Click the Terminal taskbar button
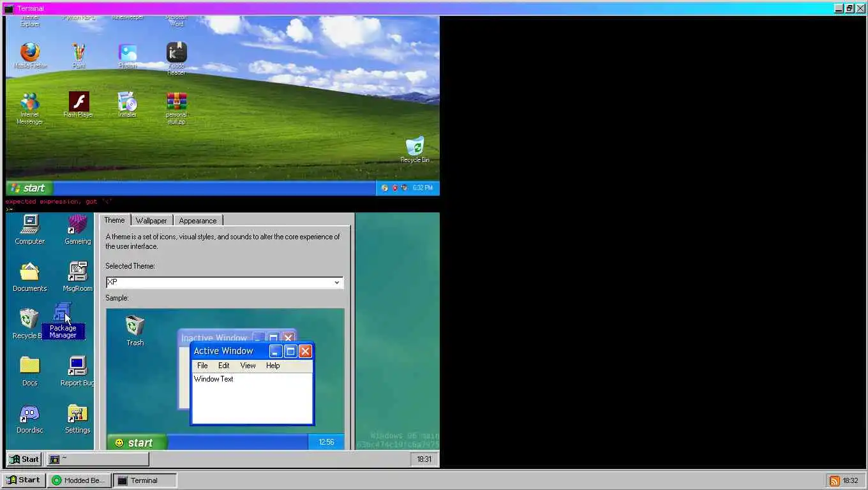 [x=145, y=480]
